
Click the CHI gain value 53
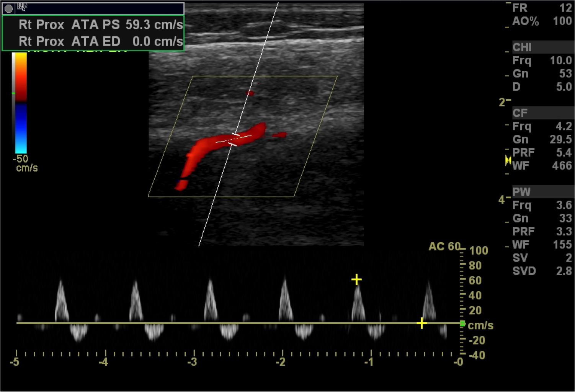tap(565, 73)
